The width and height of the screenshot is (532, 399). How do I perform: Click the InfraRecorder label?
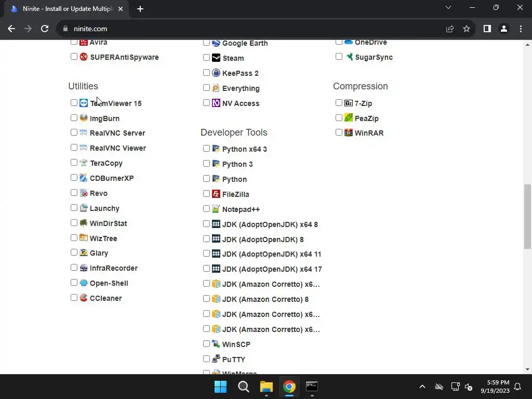114,268
